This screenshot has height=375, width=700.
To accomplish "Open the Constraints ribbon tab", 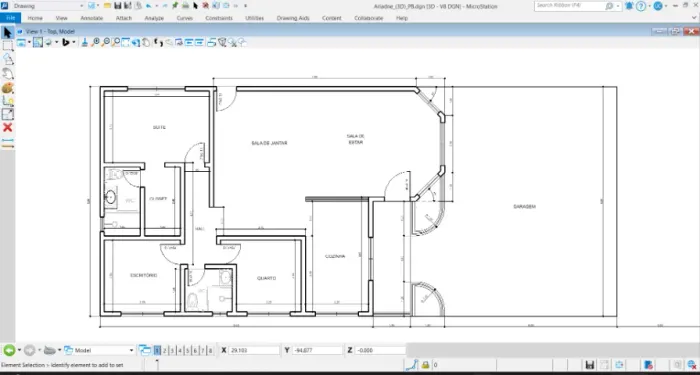I will (x=219, y=18).
